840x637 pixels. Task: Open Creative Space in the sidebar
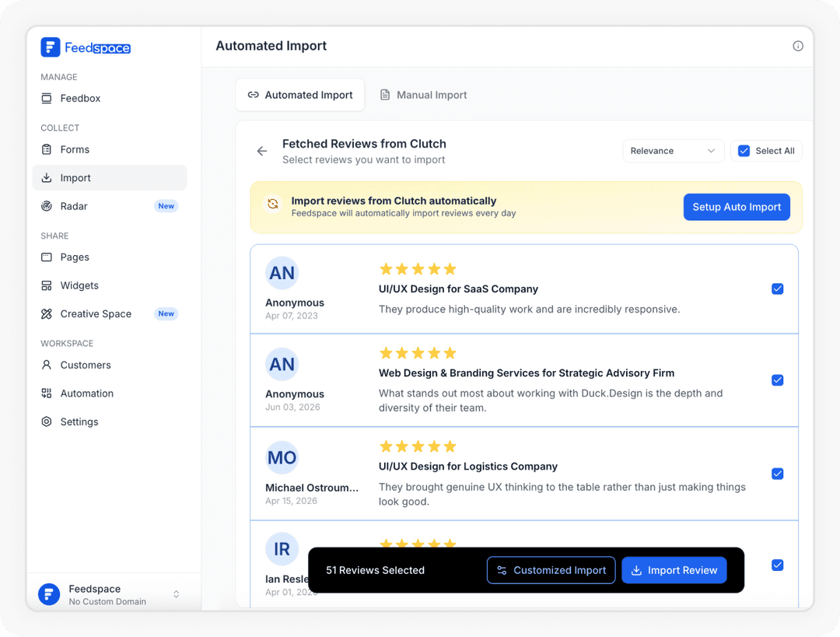pos(110,314)
